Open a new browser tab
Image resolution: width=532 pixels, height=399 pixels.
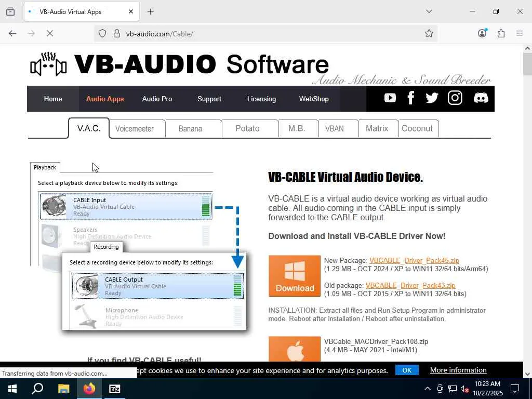pyautogui.click(x=151, y=12)
